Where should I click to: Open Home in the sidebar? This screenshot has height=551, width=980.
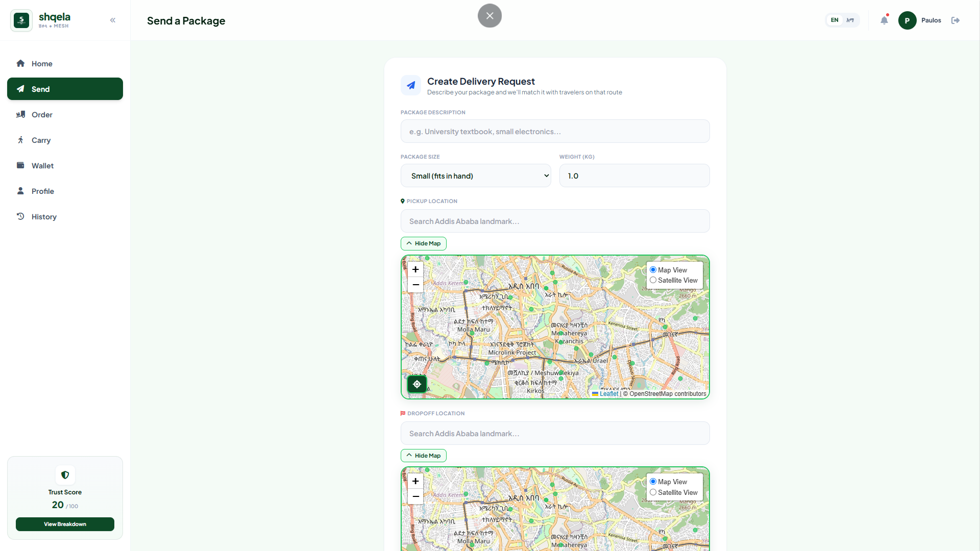(x=65, y=64)
